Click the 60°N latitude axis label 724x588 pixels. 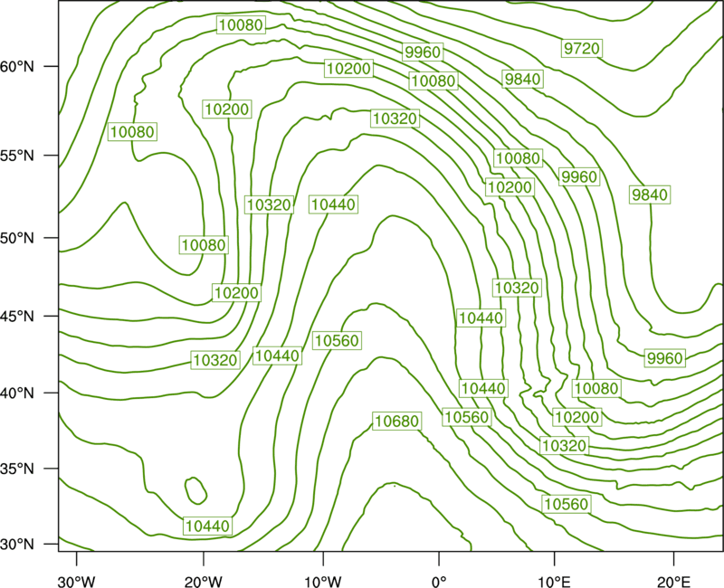click(17, 66)
